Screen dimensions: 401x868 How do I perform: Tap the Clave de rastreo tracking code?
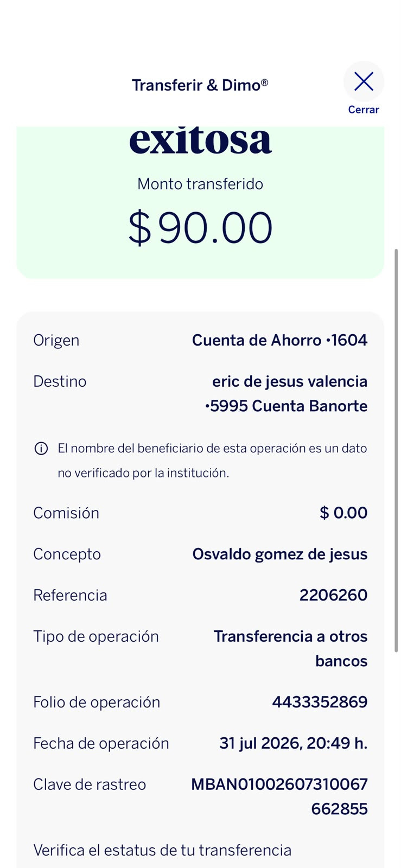[x=279, y=796]
